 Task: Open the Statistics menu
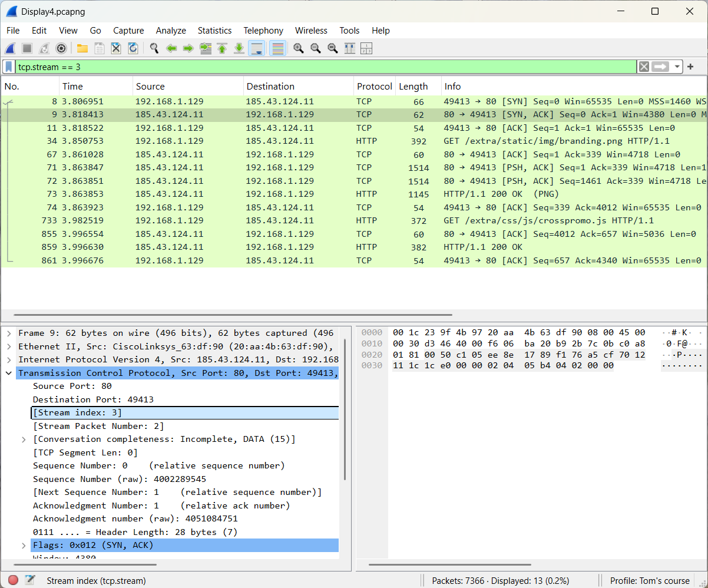214,31
